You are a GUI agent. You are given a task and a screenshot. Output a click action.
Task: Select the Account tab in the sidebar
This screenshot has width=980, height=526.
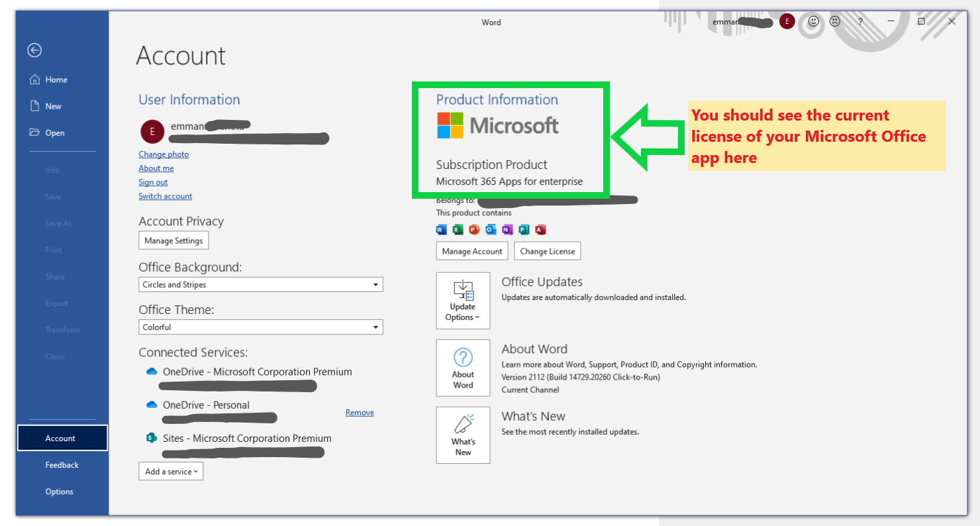pyautogui.click(x=62, y=439)
